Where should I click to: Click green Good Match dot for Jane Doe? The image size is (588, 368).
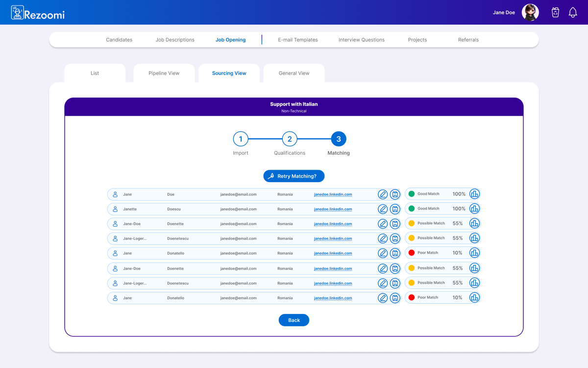click(x=412, y=194)
